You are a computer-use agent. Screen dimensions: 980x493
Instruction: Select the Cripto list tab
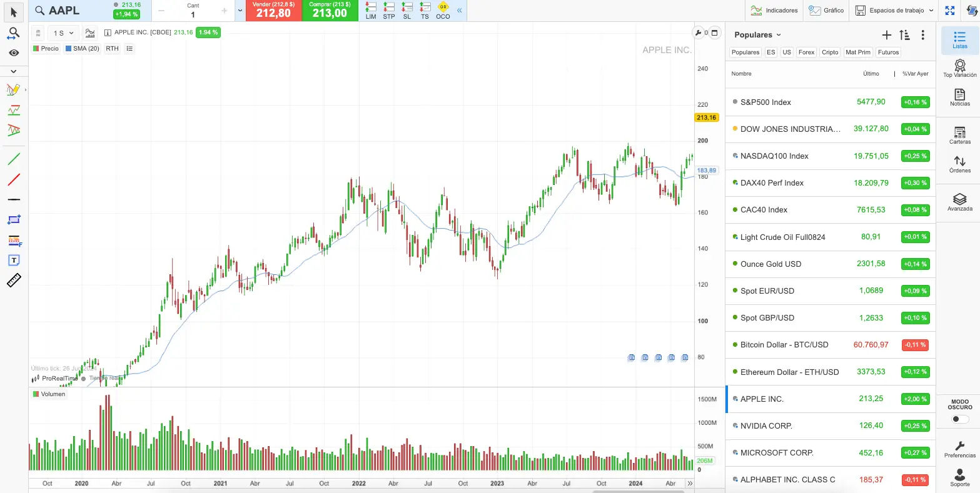coord(830,52)
